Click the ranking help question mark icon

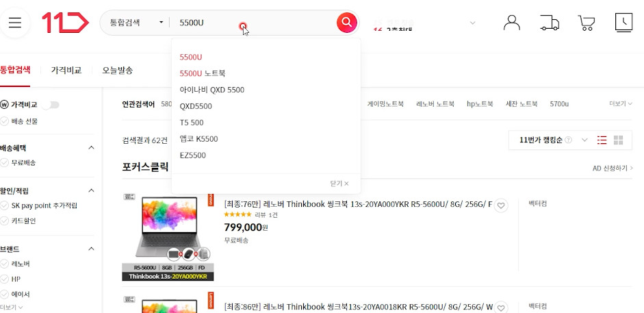point(569,140)
